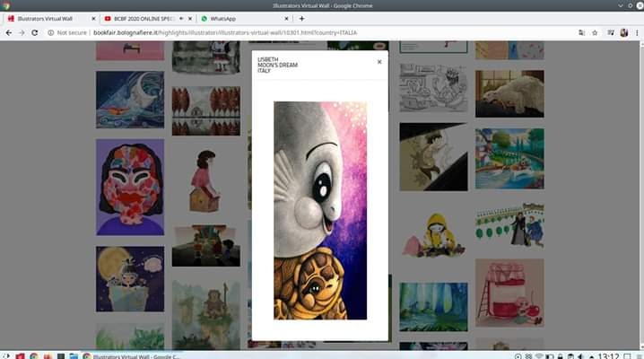This screenshot has width=644, height=359.
Task: Click the translate page icon in address bar
Action: 581,32
